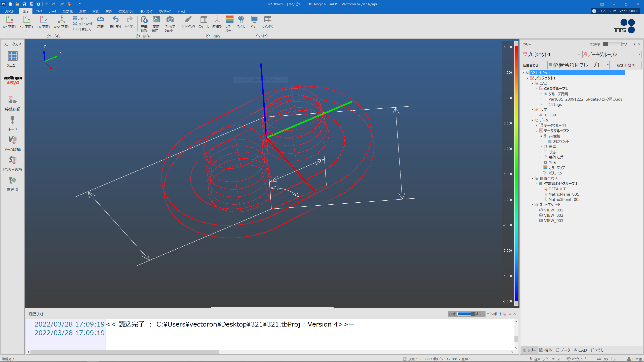This screenshot has height=362, width=644.
Task: Click the history list horizontal scrollbar
Action: pyautogui.click(x=125, y=352)
